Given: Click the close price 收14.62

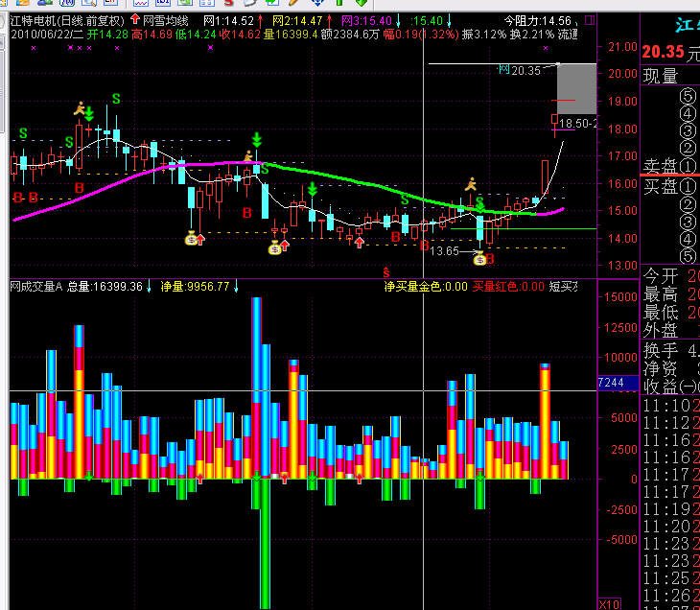Looking at the screenshot, I should click(240, 35).
